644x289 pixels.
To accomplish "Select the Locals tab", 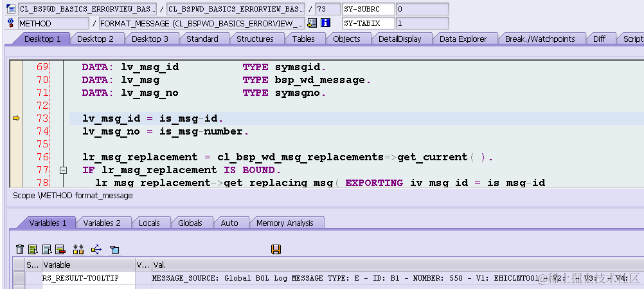I will pyautogui.click(x=149, y=223).
